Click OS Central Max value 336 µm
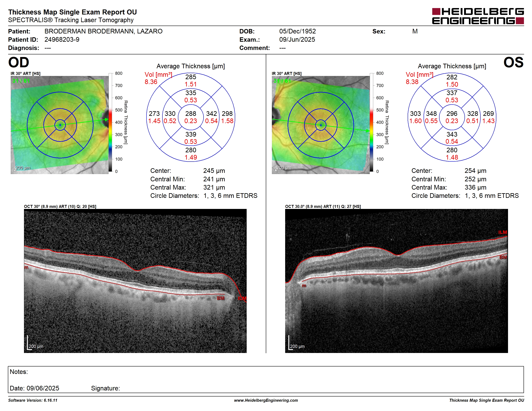 click(x=476, y=188)
